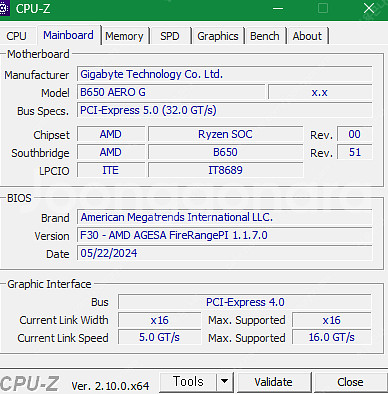Click the Close button at bottom
388x394 pixels.
click(350, 382)
